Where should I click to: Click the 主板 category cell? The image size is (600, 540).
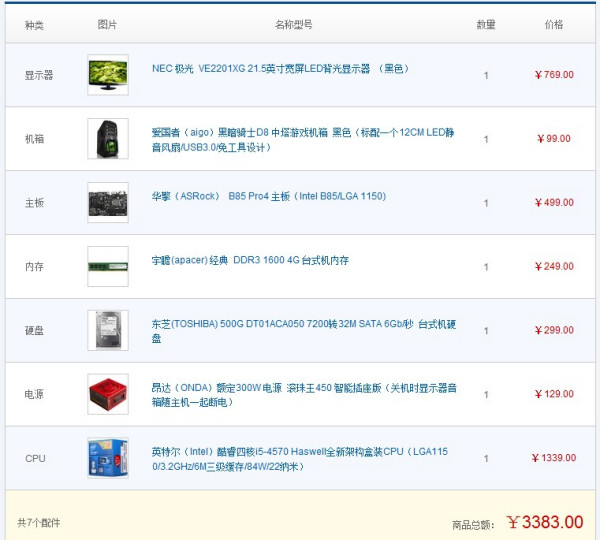click(x=34, y=202)
